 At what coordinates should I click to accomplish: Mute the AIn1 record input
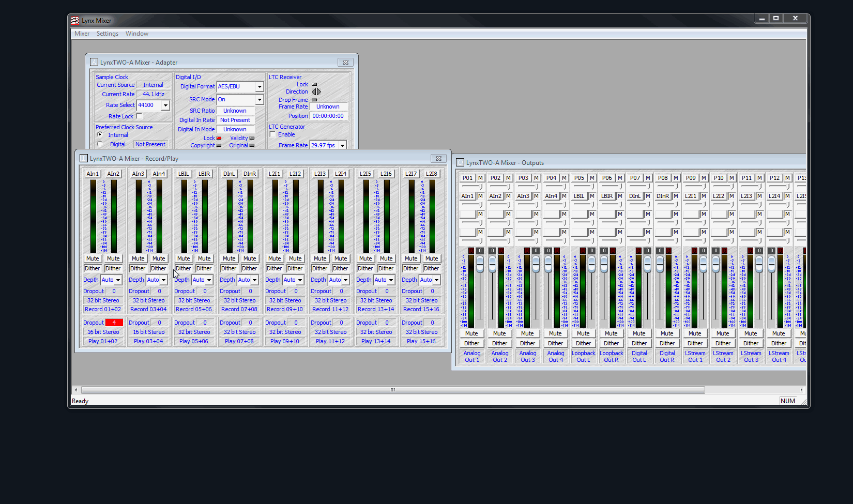tap(93, 258)
